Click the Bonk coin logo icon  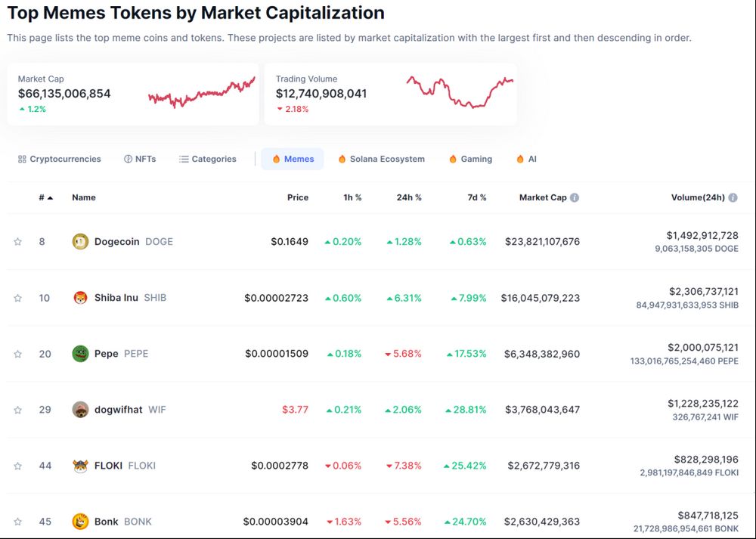(80, 522)
